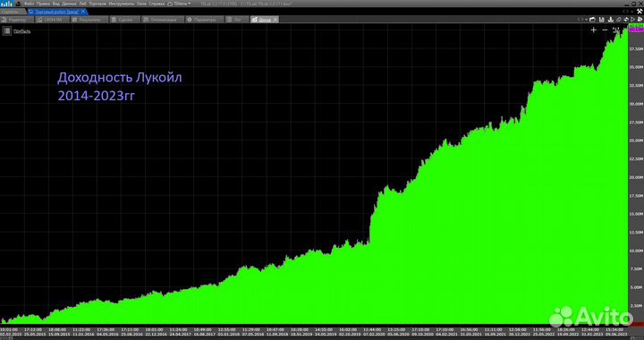Open the Справка menu
Viewport: 644px width, 340px height.
click(157, 4)
